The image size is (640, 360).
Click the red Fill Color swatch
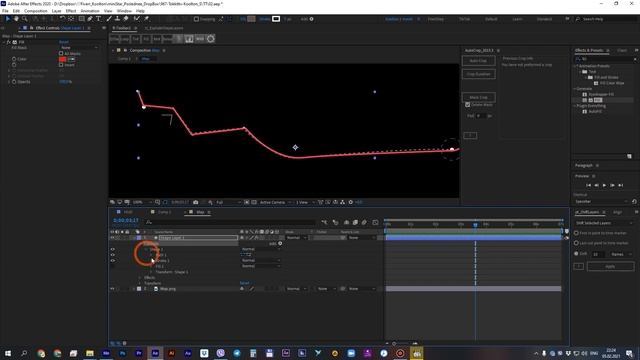tap(62, 59)
